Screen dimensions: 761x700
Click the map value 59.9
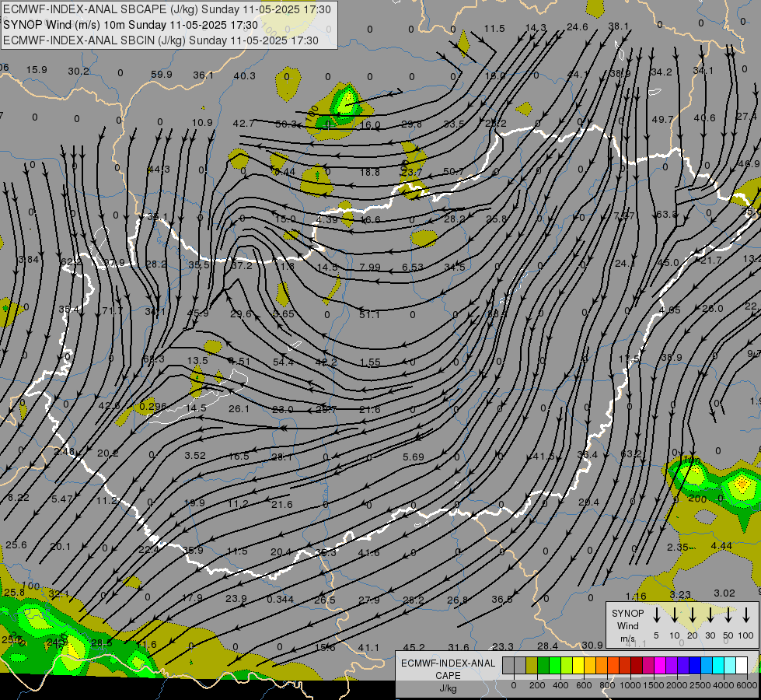click(162, 75)
